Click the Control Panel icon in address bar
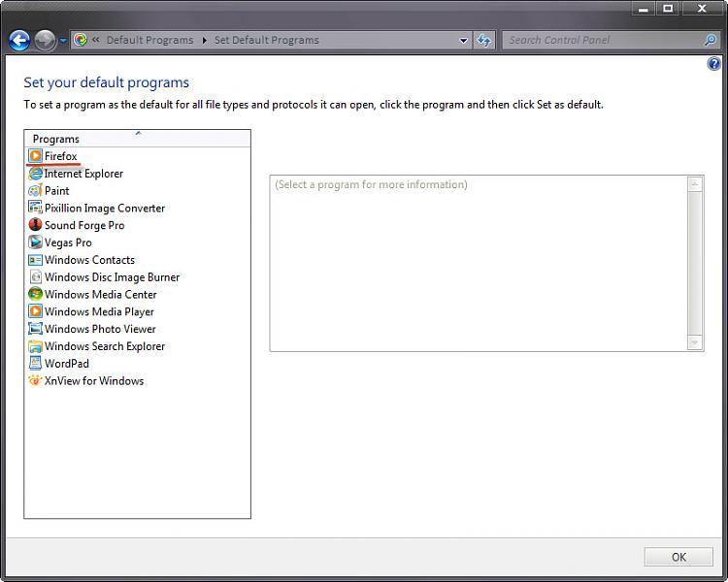The height and width of the screenshot is (582, 728). click(81, 40)
